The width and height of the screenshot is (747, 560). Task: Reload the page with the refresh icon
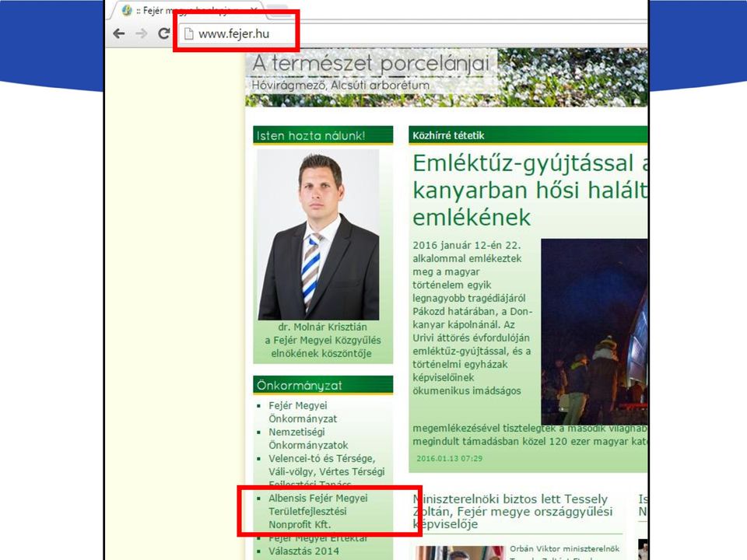coord(164,33)
